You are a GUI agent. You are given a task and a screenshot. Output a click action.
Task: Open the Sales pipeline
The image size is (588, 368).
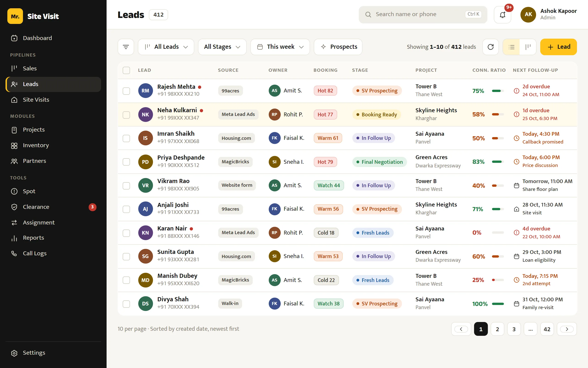pyautogui.click(x=53, y=68)
